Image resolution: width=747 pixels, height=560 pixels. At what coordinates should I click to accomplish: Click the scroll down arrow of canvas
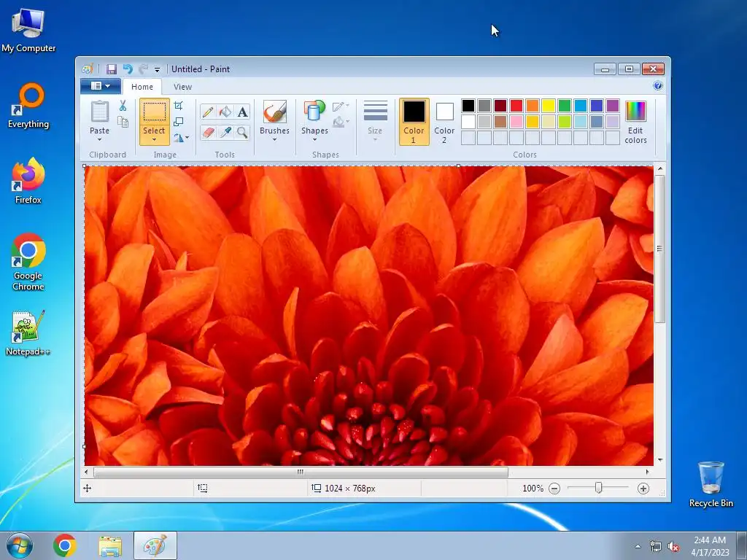point(659,460)
